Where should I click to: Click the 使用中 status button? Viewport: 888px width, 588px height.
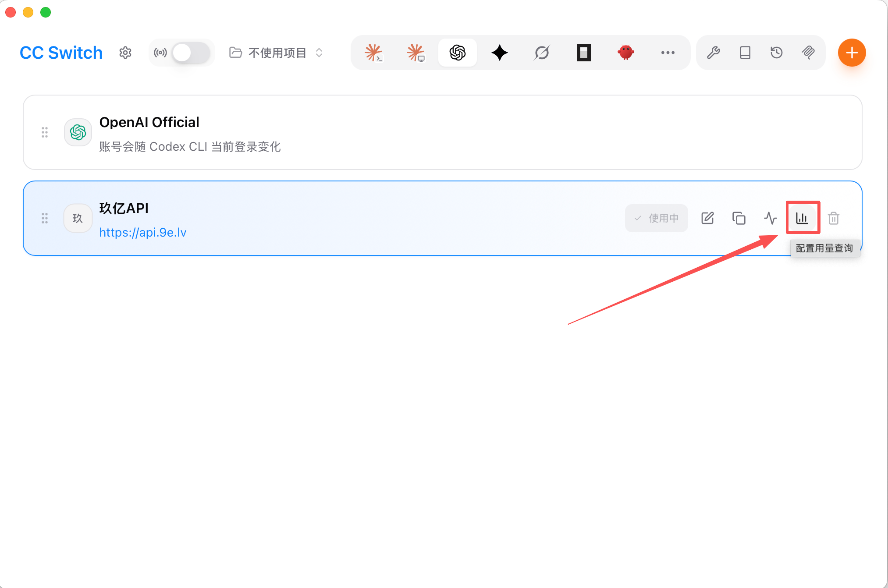657,218
